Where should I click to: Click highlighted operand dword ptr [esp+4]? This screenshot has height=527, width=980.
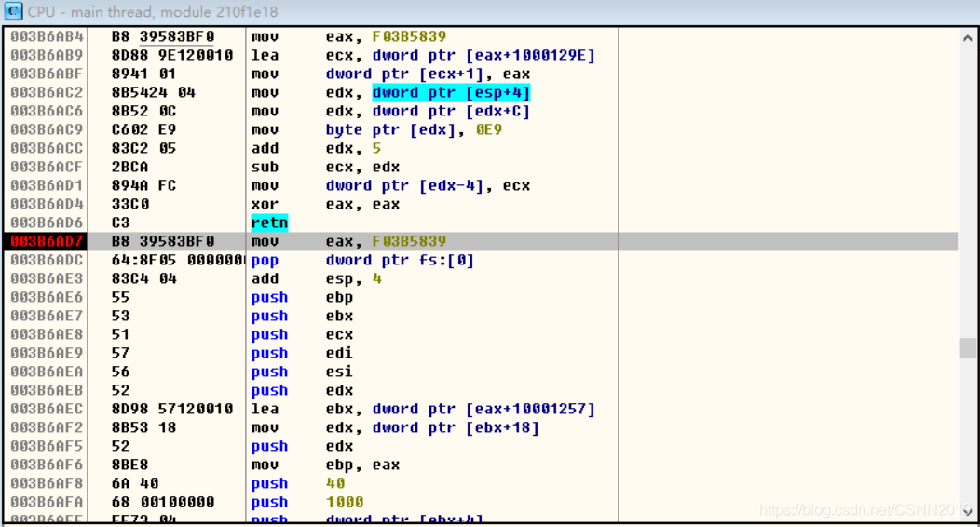(451, 93)
